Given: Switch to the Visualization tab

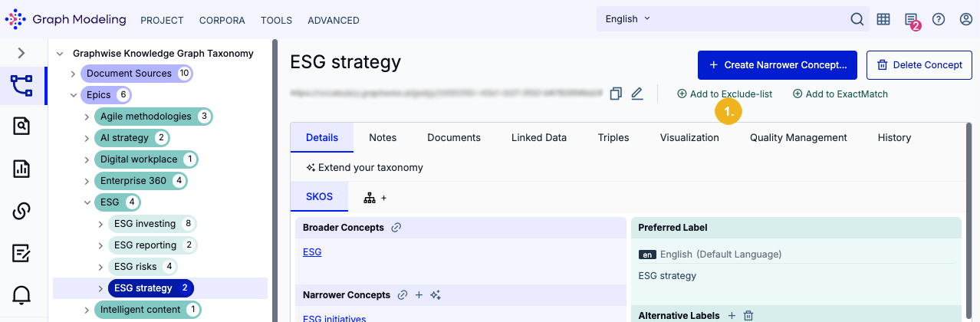Looking at the screenshot, I should 689,137.
